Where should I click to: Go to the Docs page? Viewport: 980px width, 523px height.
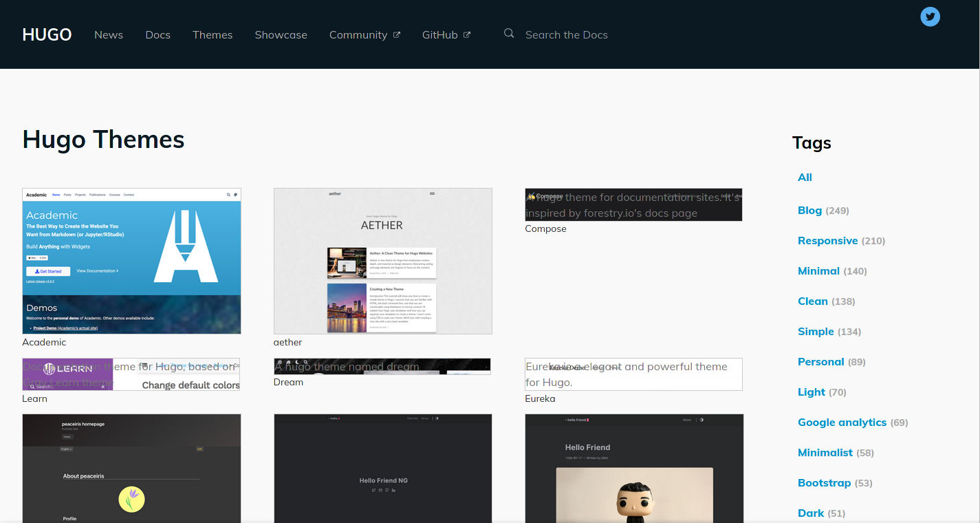click(157, 35)
